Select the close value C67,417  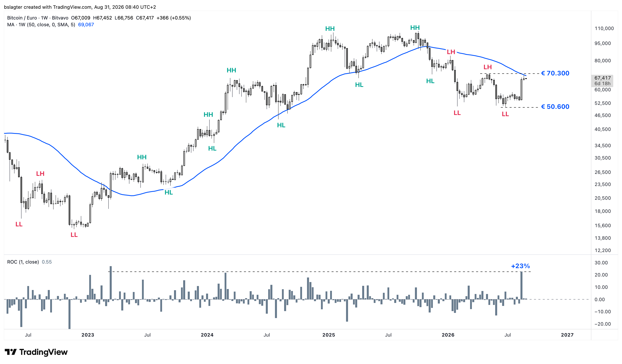coord(145,18)
